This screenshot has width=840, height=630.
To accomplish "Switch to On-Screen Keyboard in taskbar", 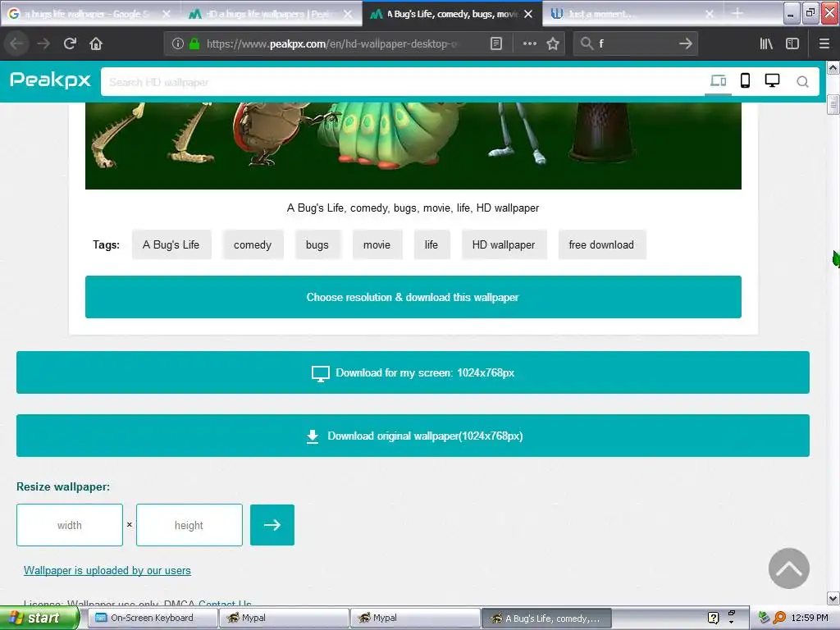I will point(152,618).
